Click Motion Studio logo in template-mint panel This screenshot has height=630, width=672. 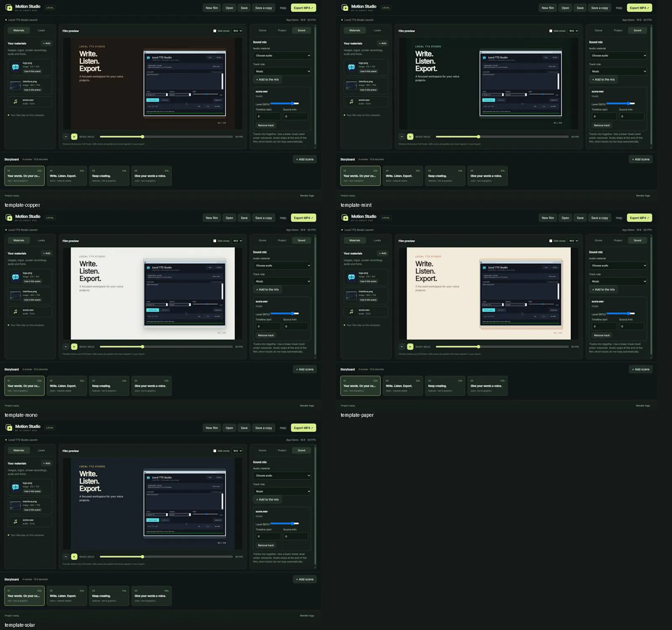point(345,8)
